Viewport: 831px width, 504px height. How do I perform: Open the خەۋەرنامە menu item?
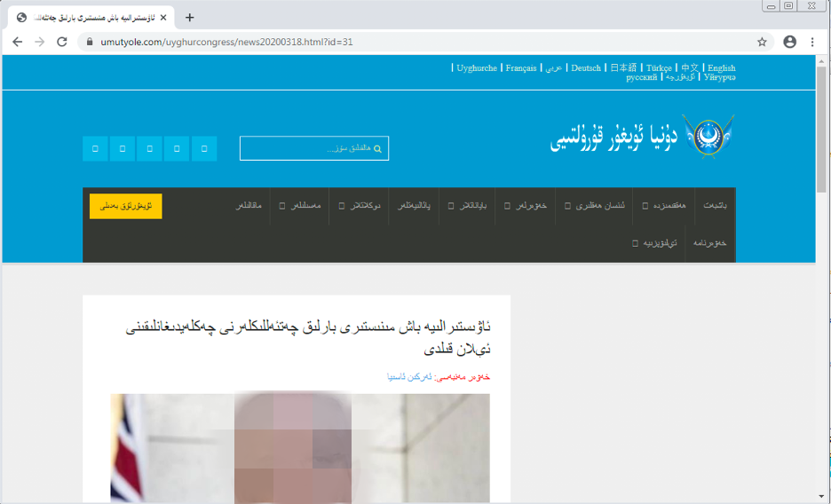pos(710,243)
